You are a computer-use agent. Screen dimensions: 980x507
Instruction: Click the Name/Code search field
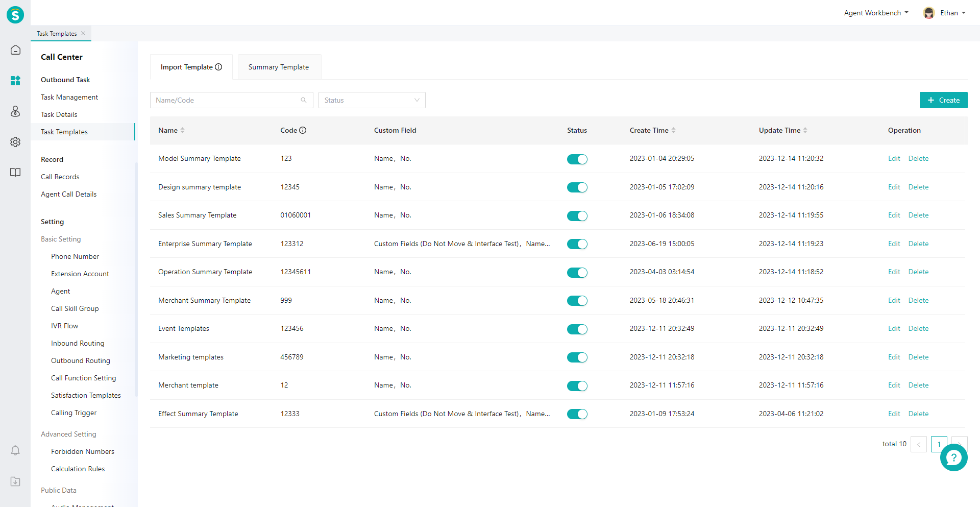[231, 100]
